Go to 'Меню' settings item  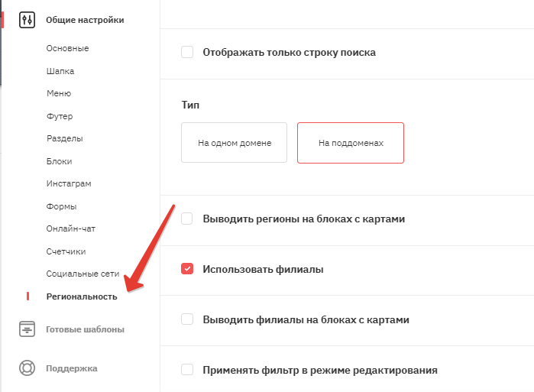point(59,93)
